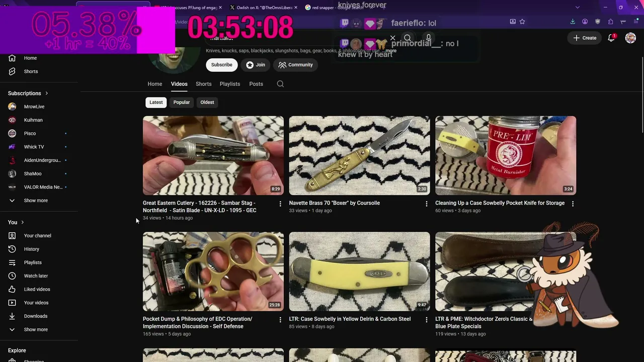The width and height of the screenshot is (644, 362).
Task: Play the Pre-Lim Metal Burnisher thumbnail
Action: [506, 155]
